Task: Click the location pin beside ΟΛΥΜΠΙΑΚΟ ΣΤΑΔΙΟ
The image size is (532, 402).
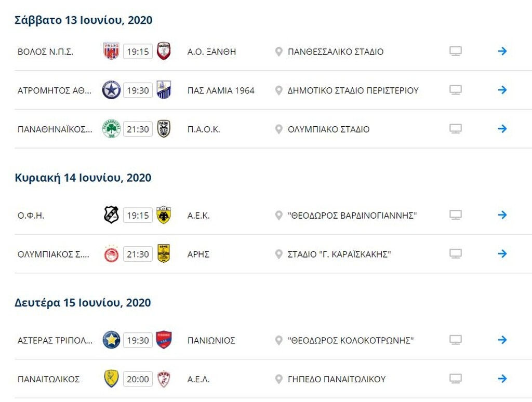Action: click(x=278, y=129)
